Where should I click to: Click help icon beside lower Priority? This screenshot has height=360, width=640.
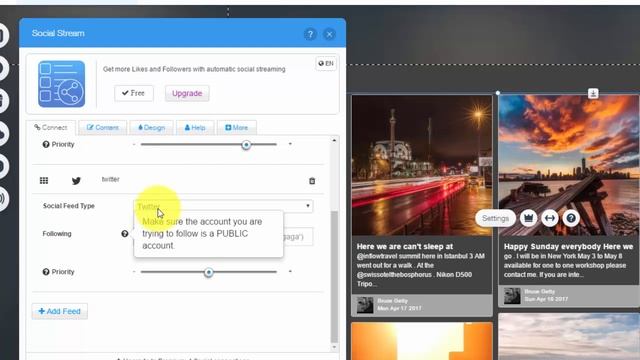point(46,272)
